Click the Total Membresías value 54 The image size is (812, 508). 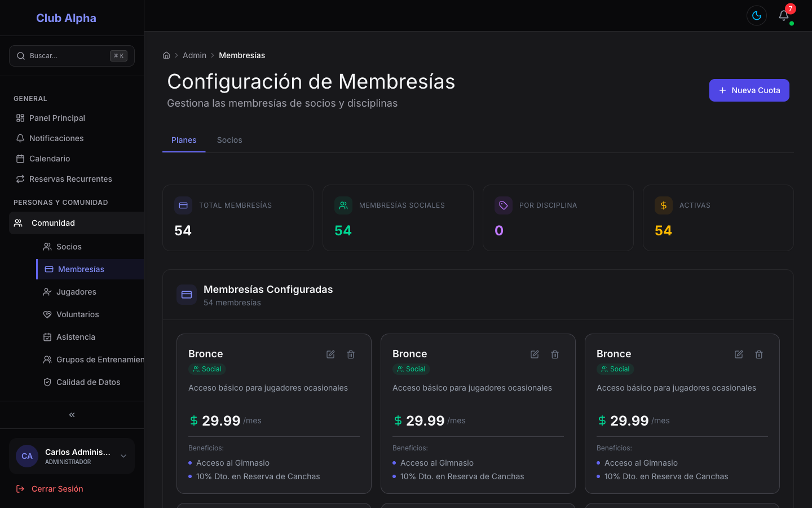tap(183, 230)
